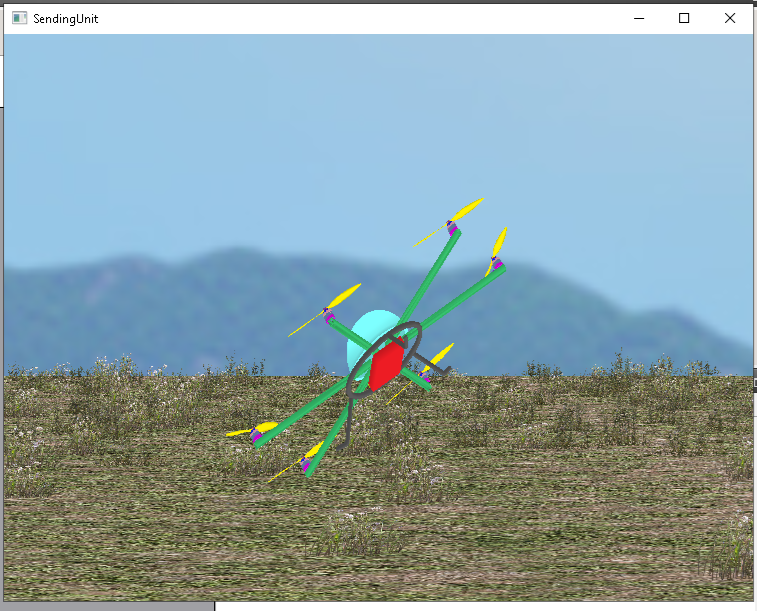Close the SendingUnit window

pyautogui.click(x=730, y=18)
